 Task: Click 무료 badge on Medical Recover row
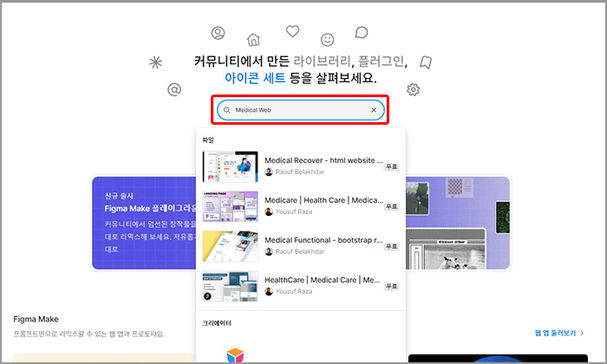point(391,166)
